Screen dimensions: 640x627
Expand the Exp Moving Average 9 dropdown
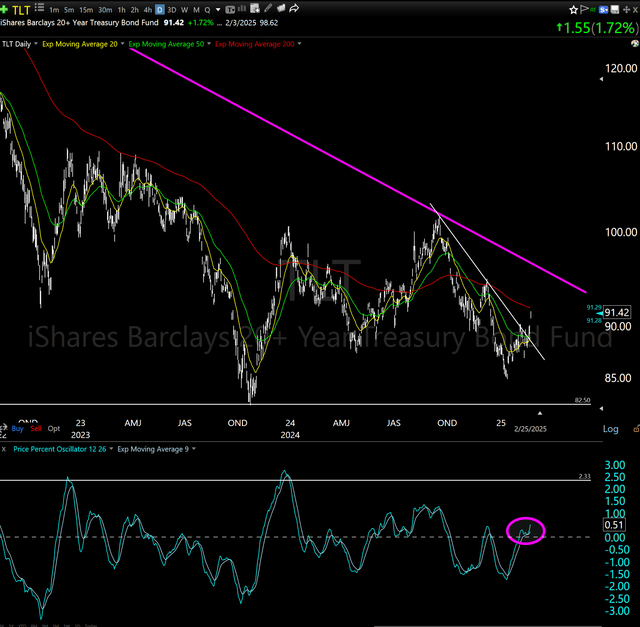click(x=194, y=449)
